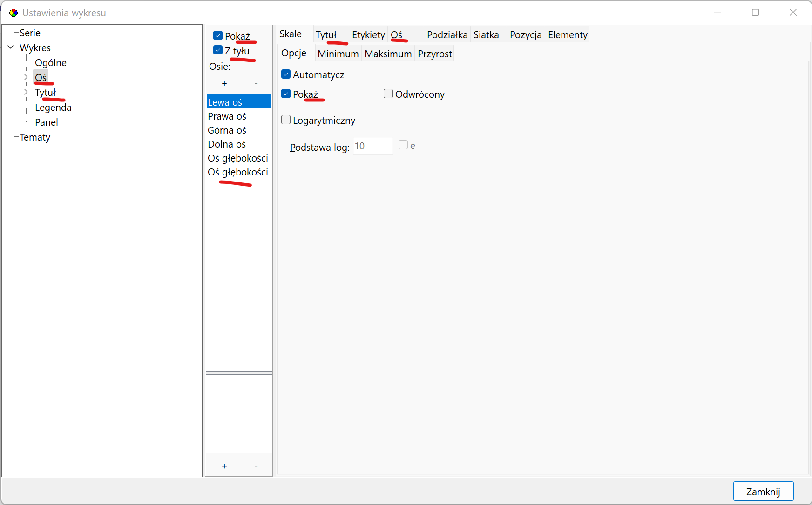812x505 pixels.
Task: Select the last Oś głębokości entry
Action: (239, 172)
